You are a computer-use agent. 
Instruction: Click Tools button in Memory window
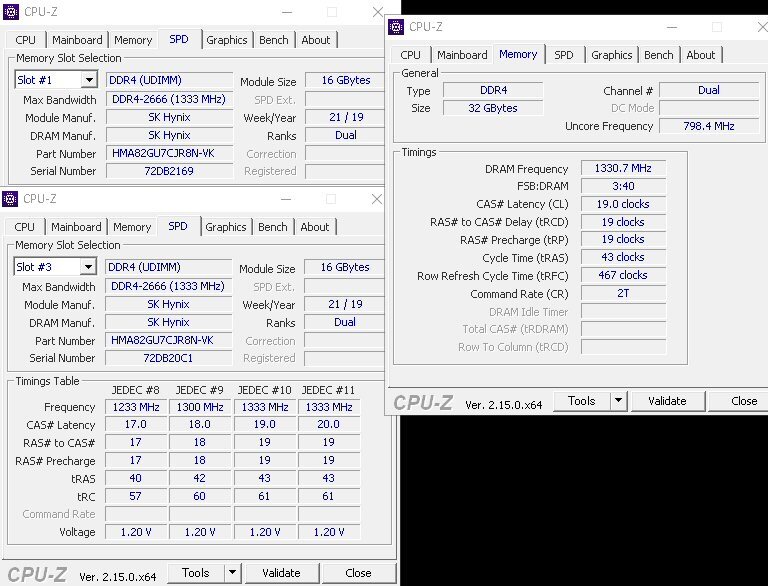(582, 401)
